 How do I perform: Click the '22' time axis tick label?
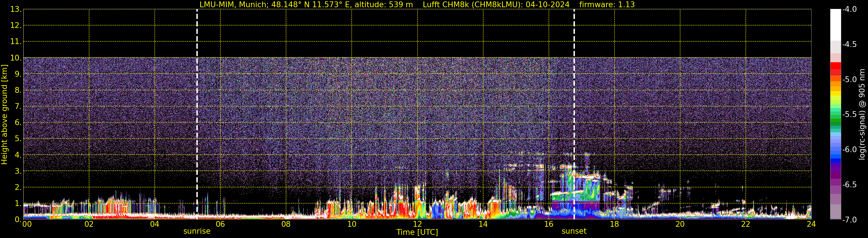(746, 224)
